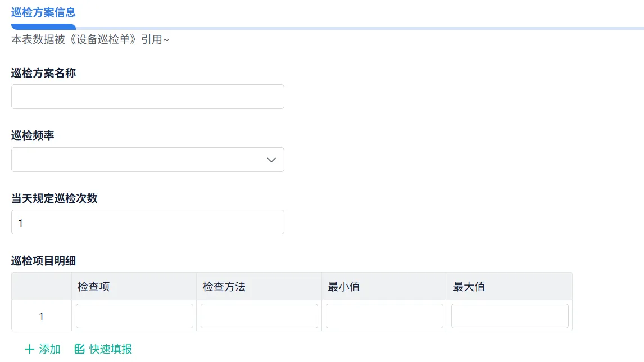Click inside the 巡检方案名称 input box
Image resolution: width=644 pixels, height=362 pixels.
pyautogui.click(x=148, y=96)
